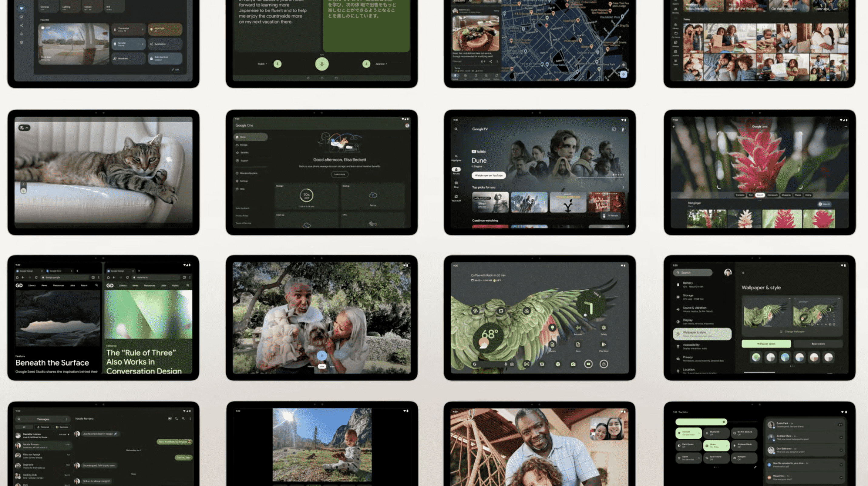
Task: Open the English language dropdown in Translate
Action: click(262, 64)
